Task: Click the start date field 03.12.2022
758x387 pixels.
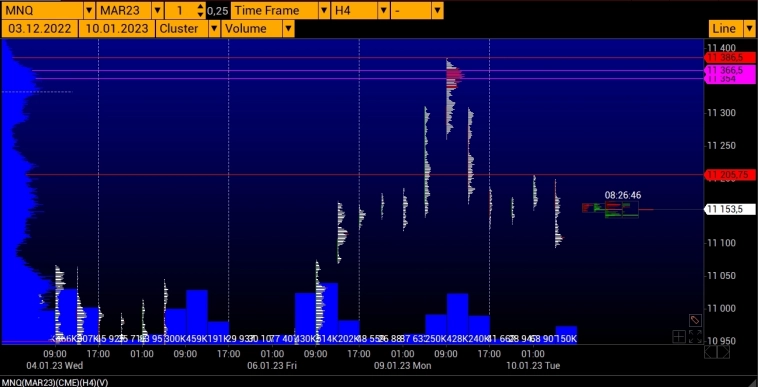Action: [39, 29]
